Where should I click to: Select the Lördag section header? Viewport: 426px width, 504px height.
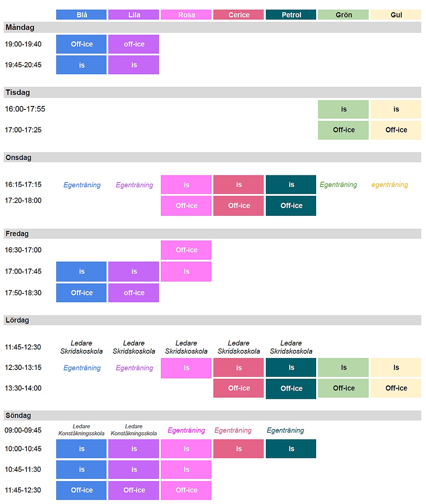click(x=213, y=320)
